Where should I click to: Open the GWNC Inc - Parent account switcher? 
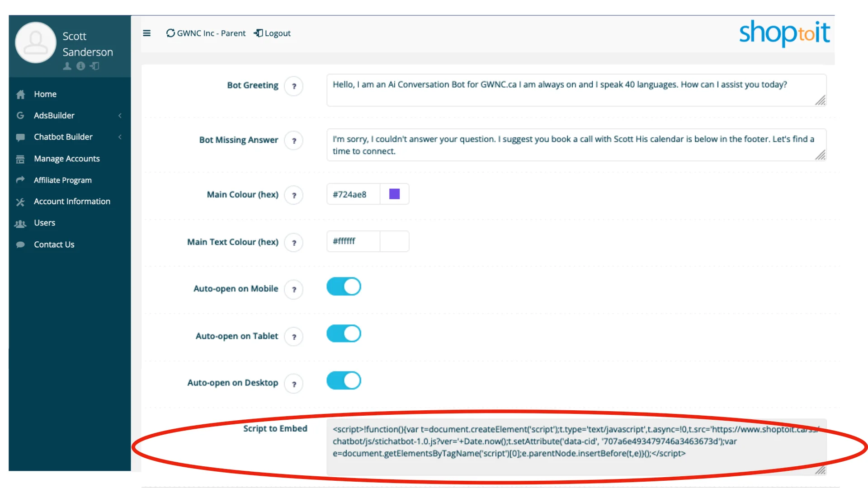[x=211, y=33]
